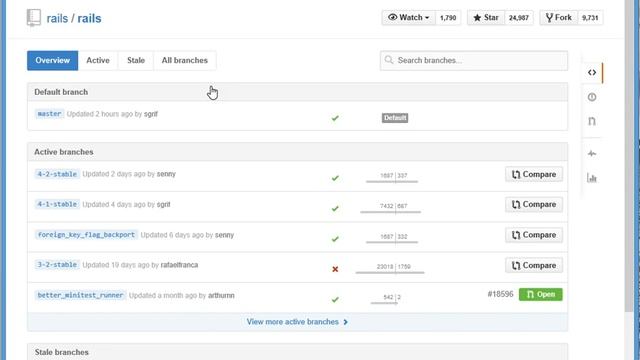Image resolution: width=640 pixels, height=360 pixels.
Task: Click the page vertical scrollbar
Action: click(x=629, y=155)
